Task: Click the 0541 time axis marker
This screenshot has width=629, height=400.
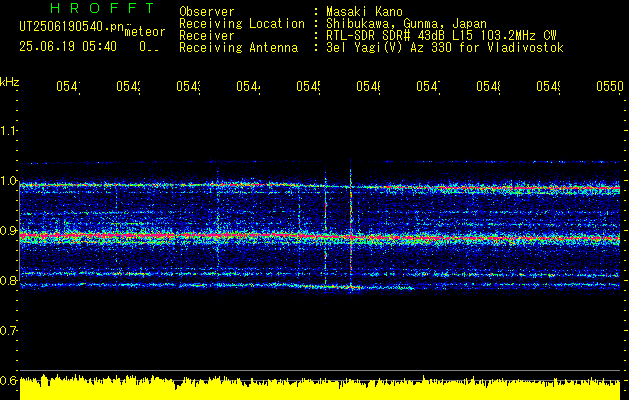Action: click(x=68, y=87)
